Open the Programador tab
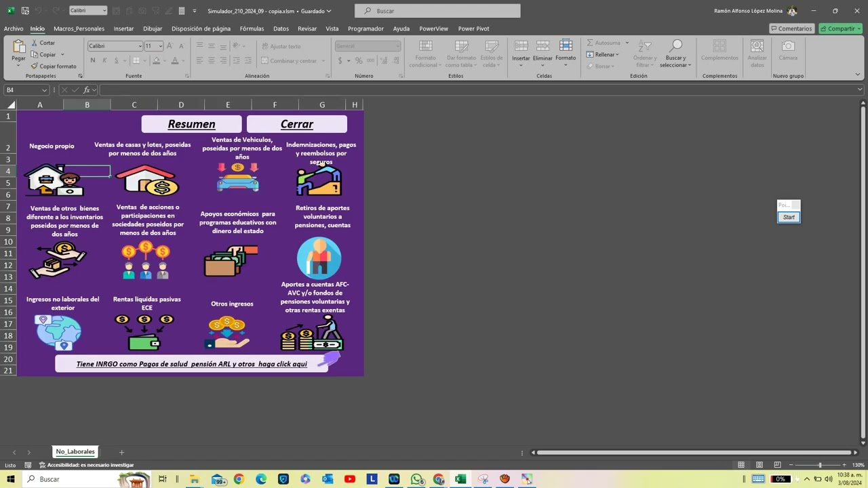This screenshot has width=868, height=488. pyautogui.click(x=366, y=28)
